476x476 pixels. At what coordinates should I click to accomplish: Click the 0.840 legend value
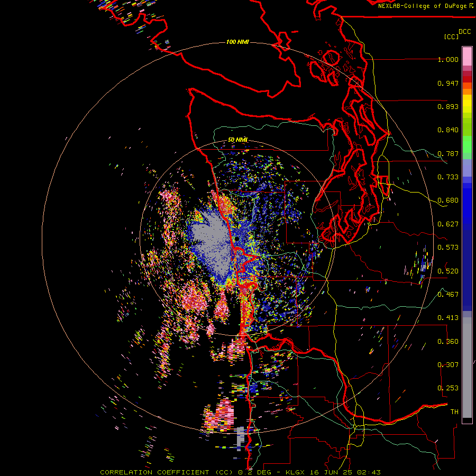(x=448, y=130)
